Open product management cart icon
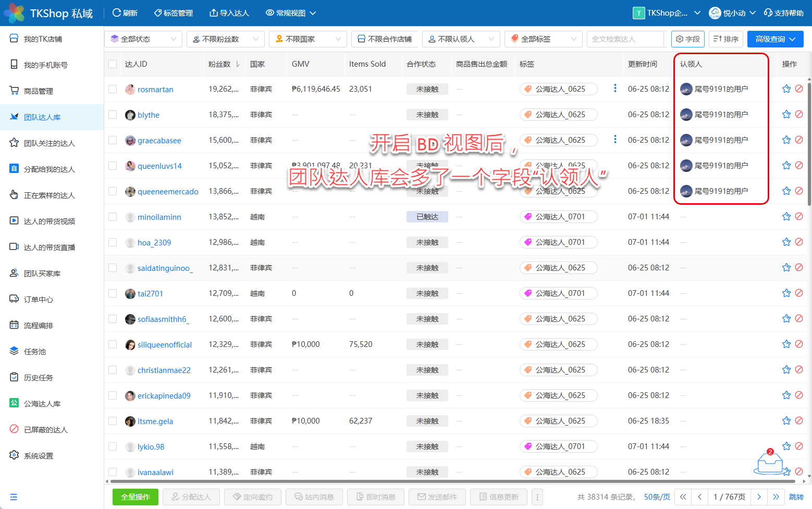Viewport: 812px width, 509px height. [14, 91]
